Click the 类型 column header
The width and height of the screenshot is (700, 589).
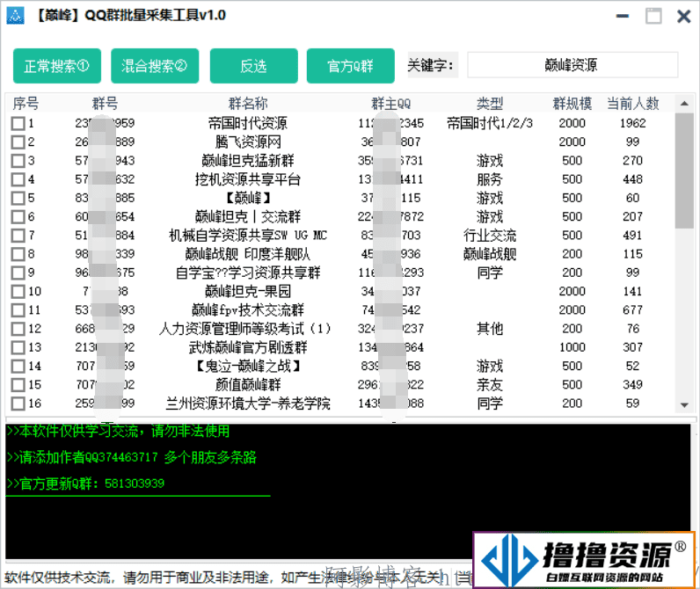click(x=490, y=104)
